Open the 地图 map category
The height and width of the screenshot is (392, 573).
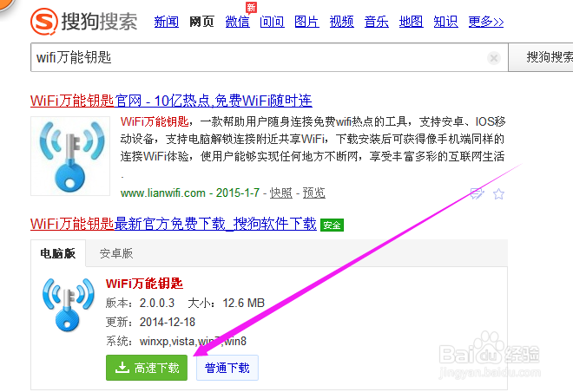pos(411,22)
